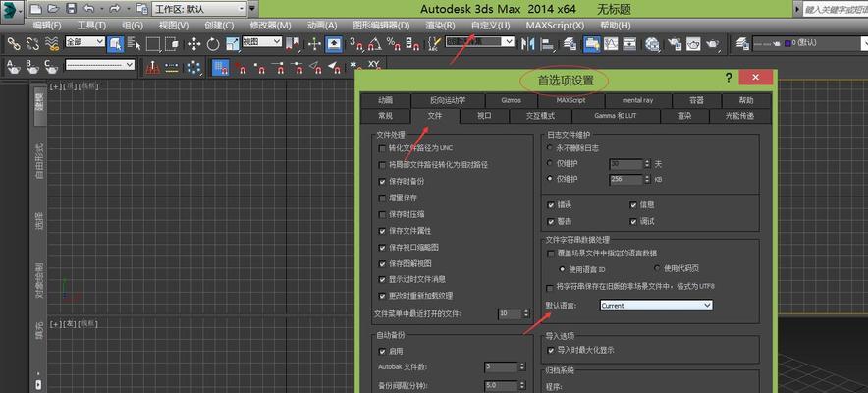Open the named selection sets dropdown
868x393 pixels.
(x=479, y=41)
